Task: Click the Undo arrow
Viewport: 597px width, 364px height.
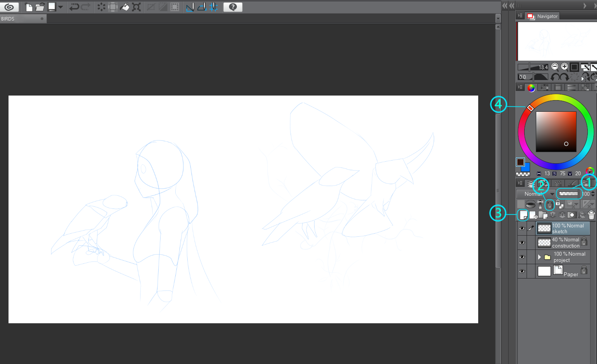Action: click(74, 7)
